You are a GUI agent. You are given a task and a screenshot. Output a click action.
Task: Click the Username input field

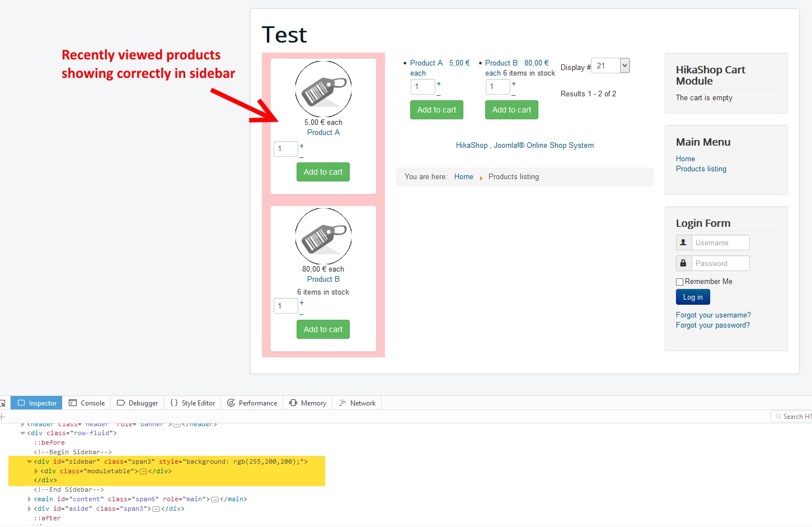pos(720,242)
